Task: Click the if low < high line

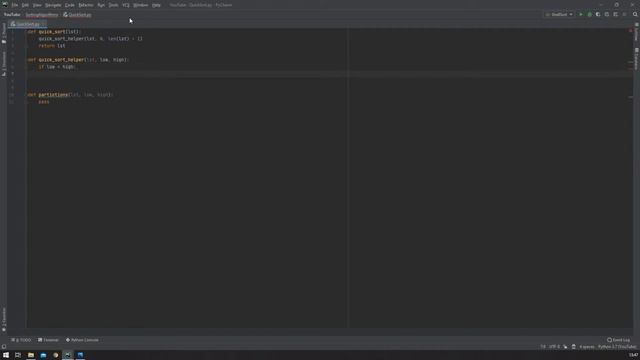Action: [57, 67]
